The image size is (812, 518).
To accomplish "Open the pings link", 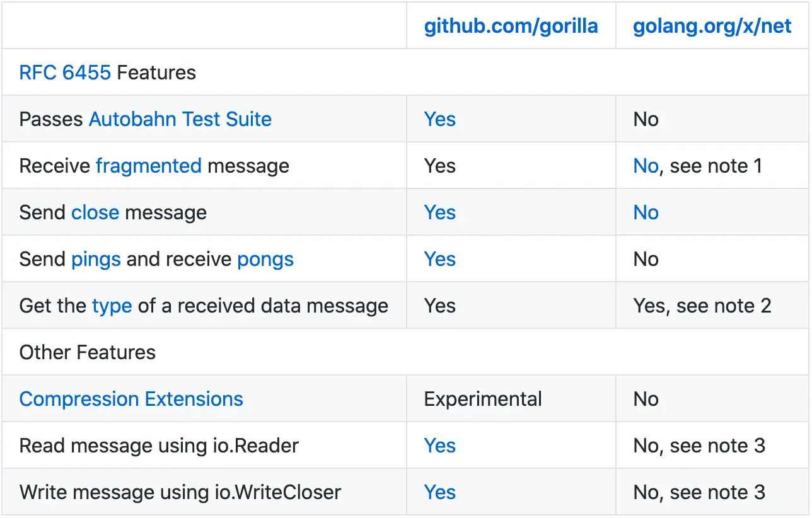I will [x=96, y=260].
